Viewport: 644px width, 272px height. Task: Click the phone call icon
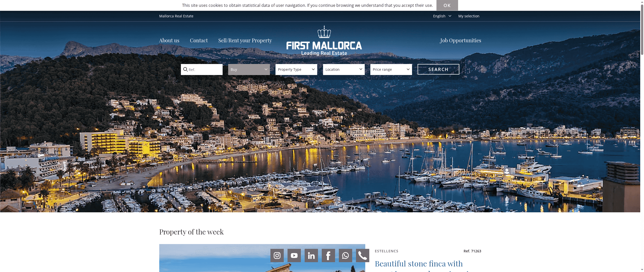pos(363,255)
